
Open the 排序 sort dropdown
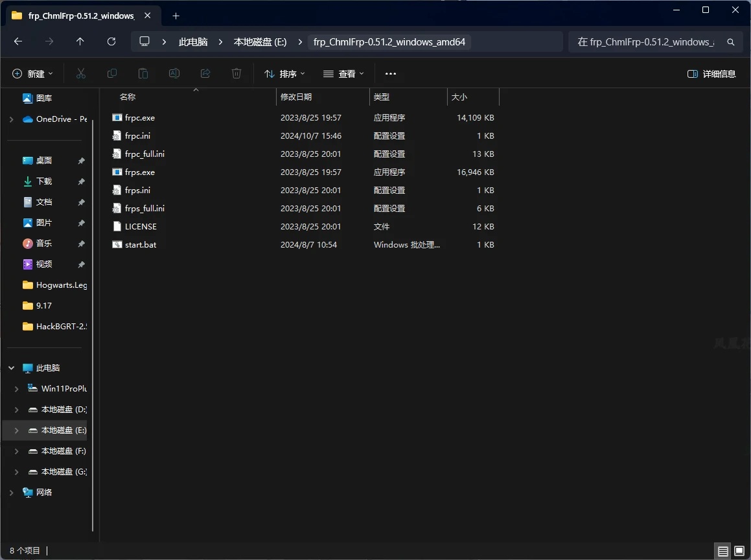pos(284,74)
